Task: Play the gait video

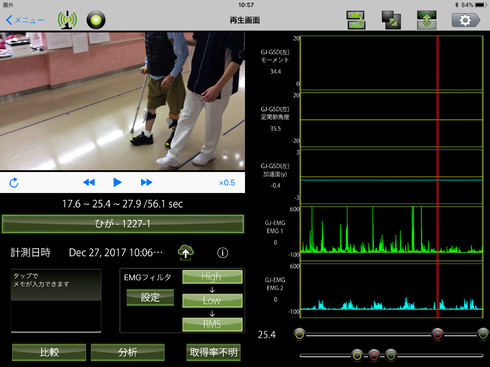Action: (x=117, y=182)
